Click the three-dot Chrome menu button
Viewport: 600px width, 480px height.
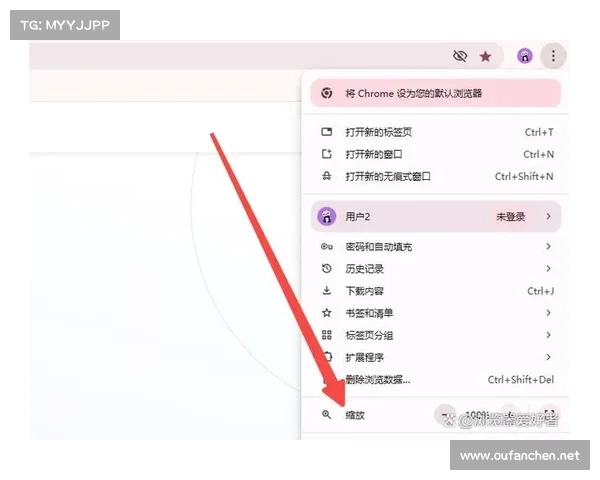553,56
